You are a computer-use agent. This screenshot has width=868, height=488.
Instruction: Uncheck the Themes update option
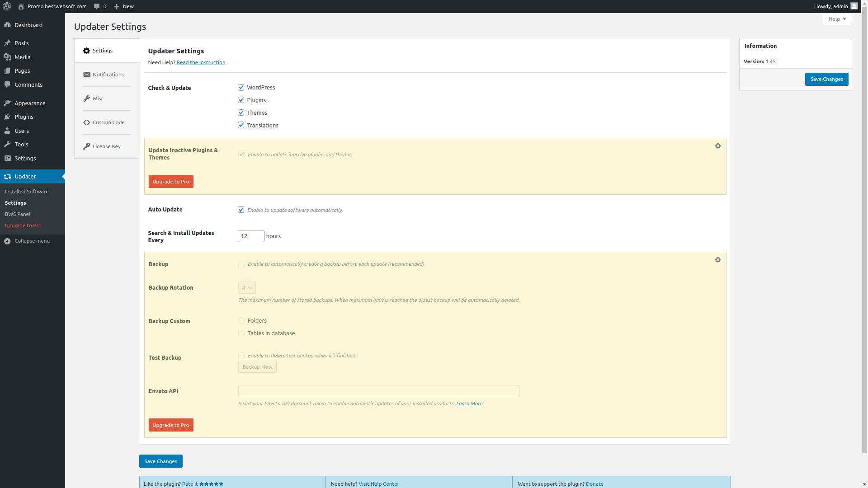point(241,112)
